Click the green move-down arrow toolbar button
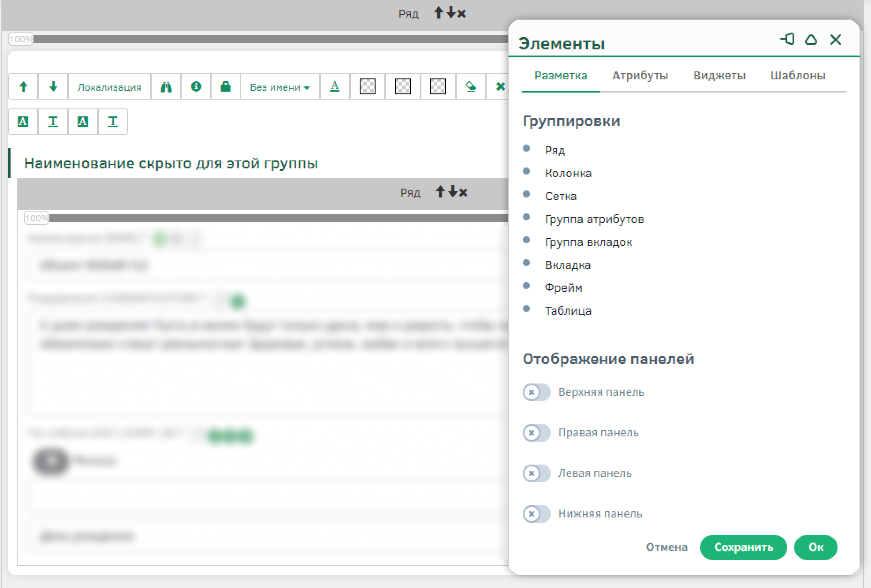 click(53, 86)
